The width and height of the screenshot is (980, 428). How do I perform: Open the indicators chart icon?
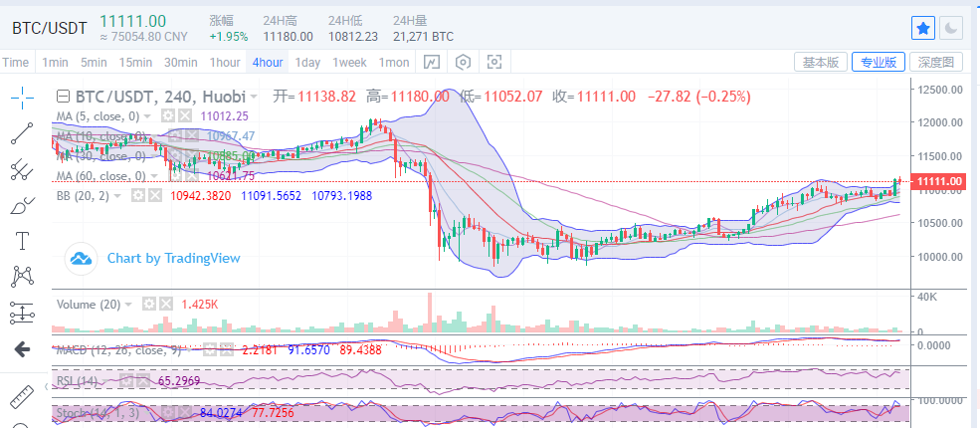click(x=432, y=62)
